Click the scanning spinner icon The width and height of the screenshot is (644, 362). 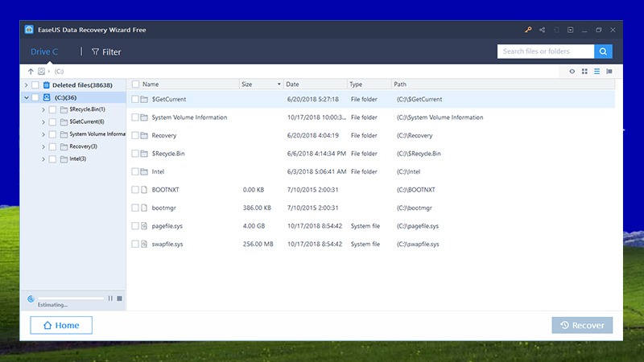point(31,298)
